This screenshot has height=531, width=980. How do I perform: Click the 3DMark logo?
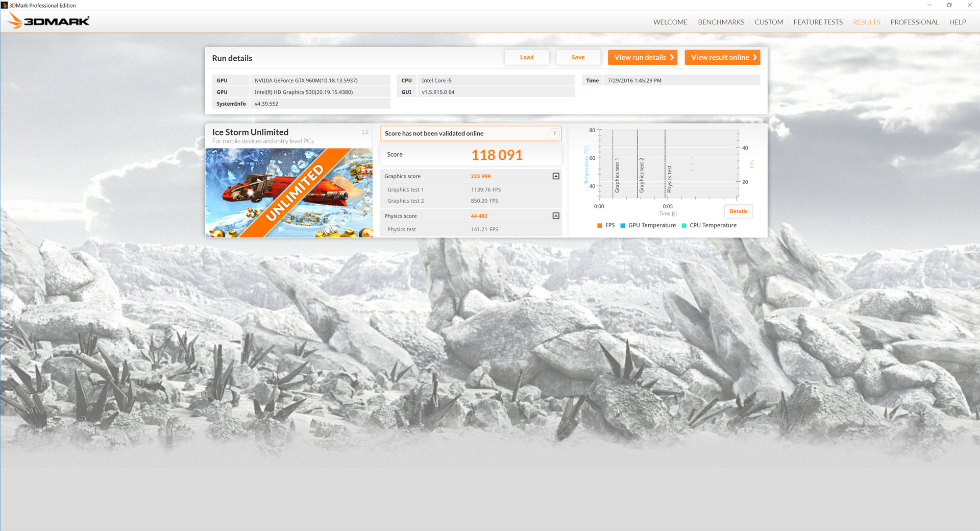(x=49, y=21)
